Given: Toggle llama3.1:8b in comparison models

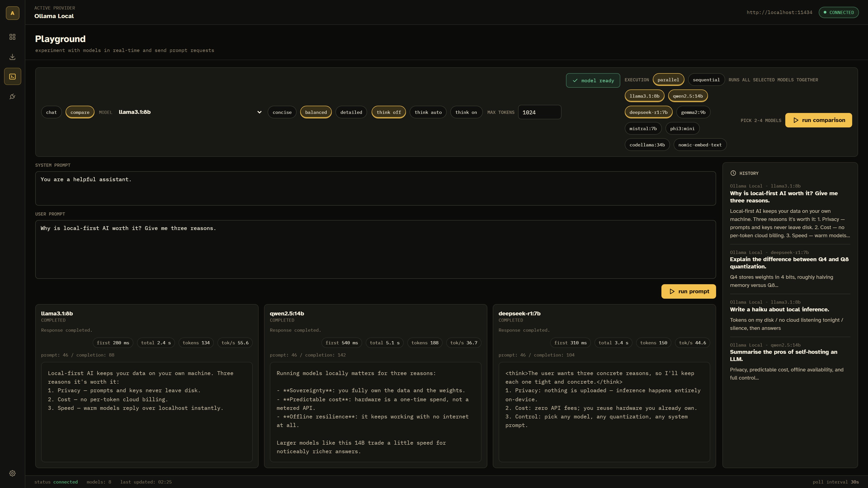Looking at the screenshot, I should pyautogui.click(x=644, y=96).
